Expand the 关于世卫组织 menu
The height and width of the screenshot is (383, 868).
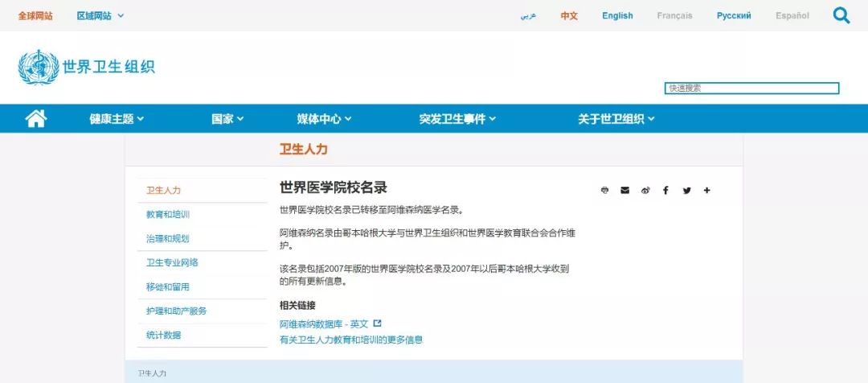[x=616, y=118]
